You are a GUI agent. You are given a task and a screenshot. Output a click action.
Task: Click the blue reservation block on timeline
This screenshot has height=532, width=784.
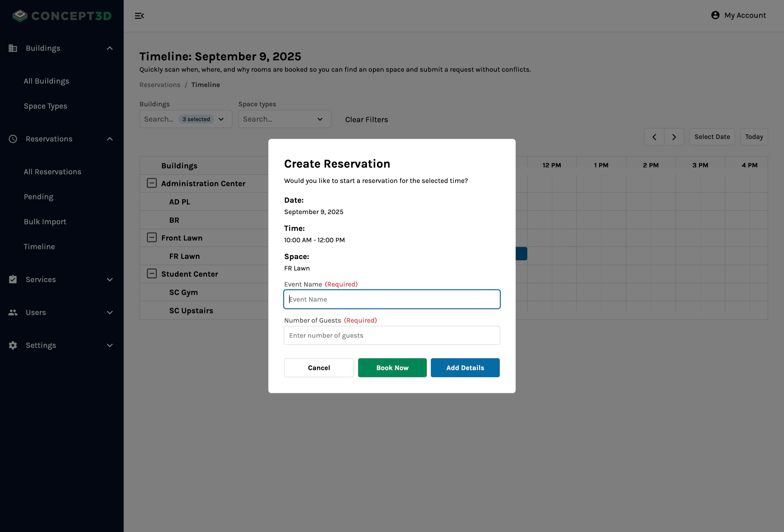[521, 254]
